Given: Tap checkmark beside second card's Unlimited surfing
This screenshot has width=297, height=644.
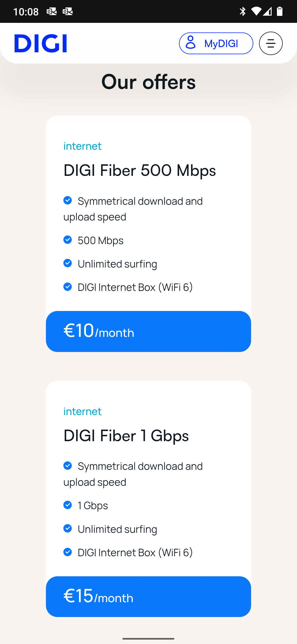Looking at the screenshot, I should pos(68,528).
